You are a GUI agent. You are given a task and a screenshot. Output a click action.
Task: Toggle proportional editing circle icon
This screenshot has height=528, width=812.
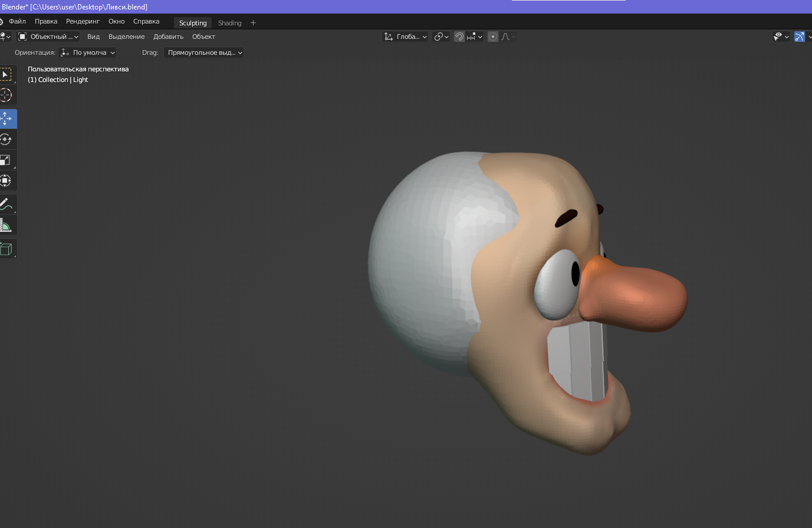coord(493,37)
